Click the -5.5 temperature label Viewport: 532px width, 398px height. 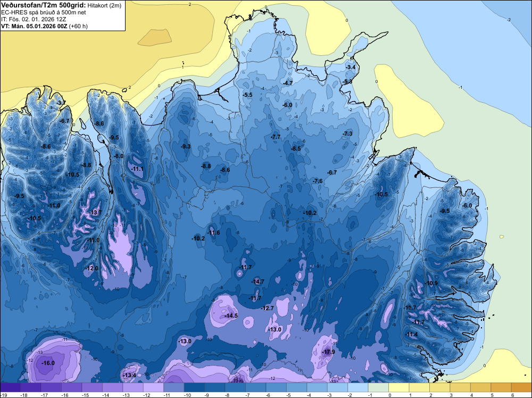pos(248,95)
